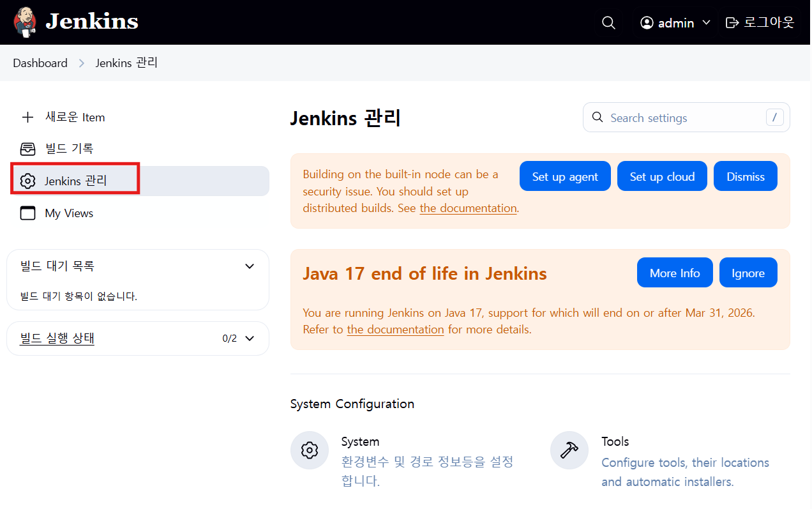Viewport: 812px width, 509px height.
Task: Click the 환경변수 및 경로 description text
Action: (427, 471)
